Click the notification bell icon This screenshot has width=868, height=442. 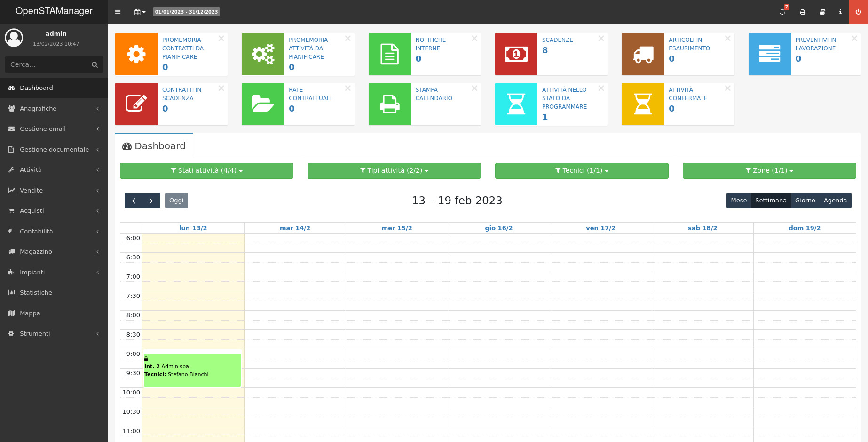[782, 12]
